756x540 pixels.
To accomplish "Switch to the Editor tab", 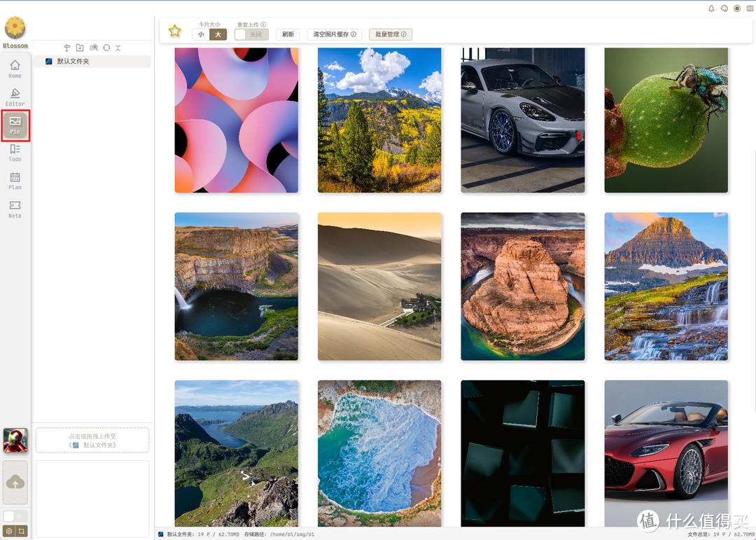I will (x=15, y=97).
